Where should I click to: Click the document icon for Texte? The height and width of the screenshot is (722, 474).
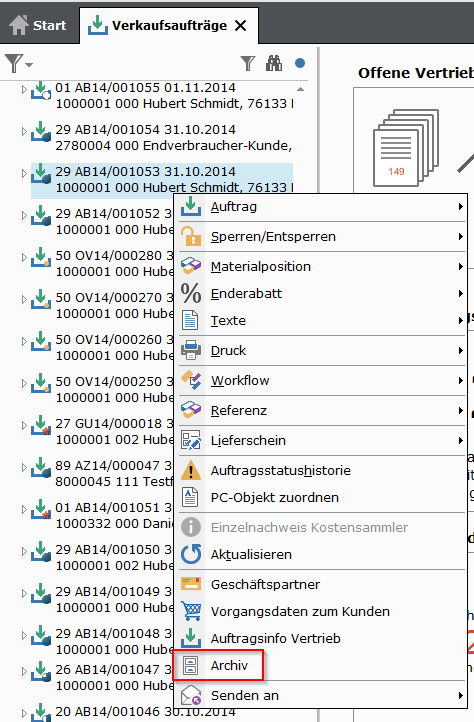click(x=190, y=320)
